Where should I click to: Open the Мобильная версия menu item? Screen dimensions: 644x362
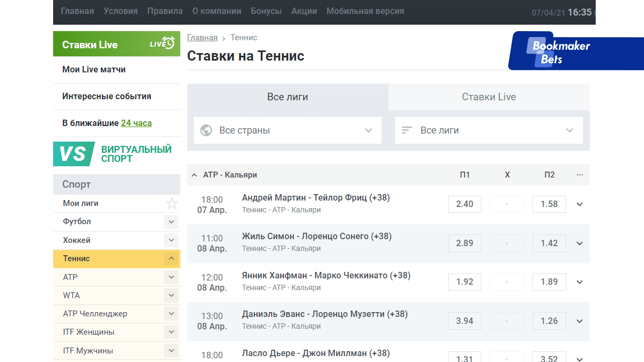[365, 11]
